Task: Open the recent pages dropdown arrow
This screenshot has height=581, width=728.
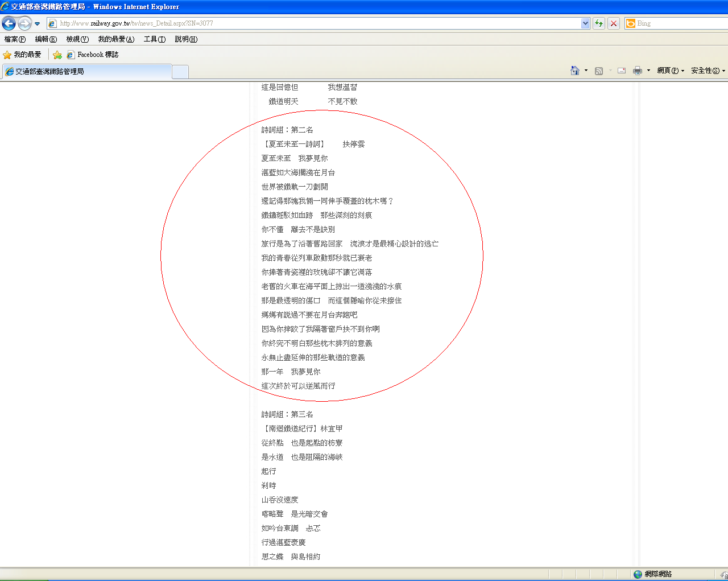Action: click(38, 23)
